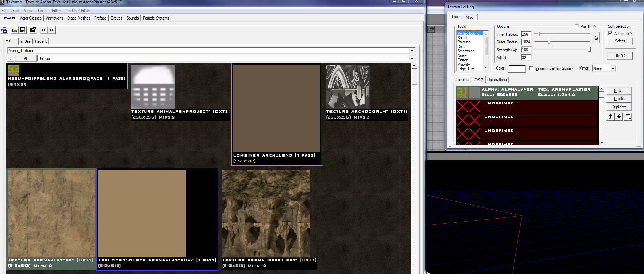Click the Duplicate layer button
Viewport: 644px width, 274px height.
point(619,107)
